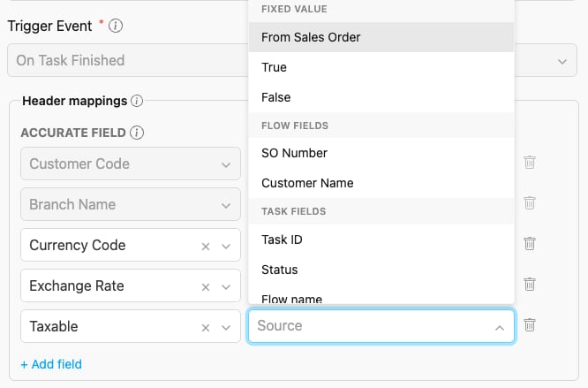The width and height of the screenshot is (588, 388).
Task: Delete the Exchange Rate mapping row
Action: click(x=530, y=284)
